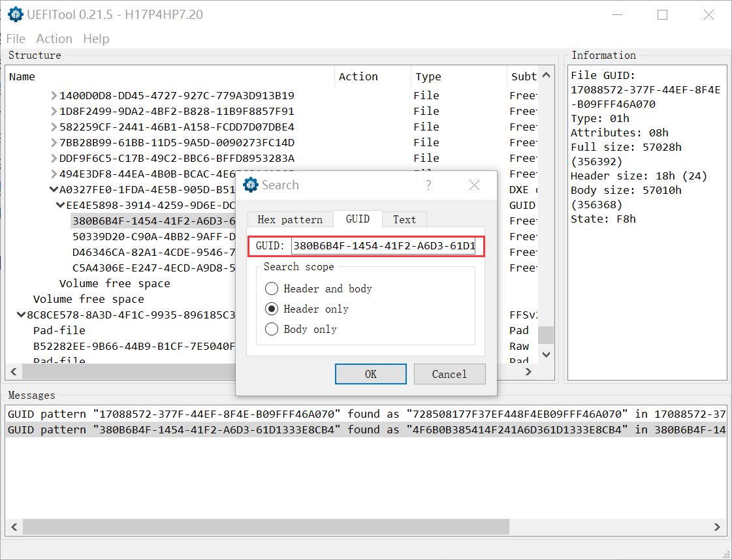Click the Type column header

[x=459, y=76]
